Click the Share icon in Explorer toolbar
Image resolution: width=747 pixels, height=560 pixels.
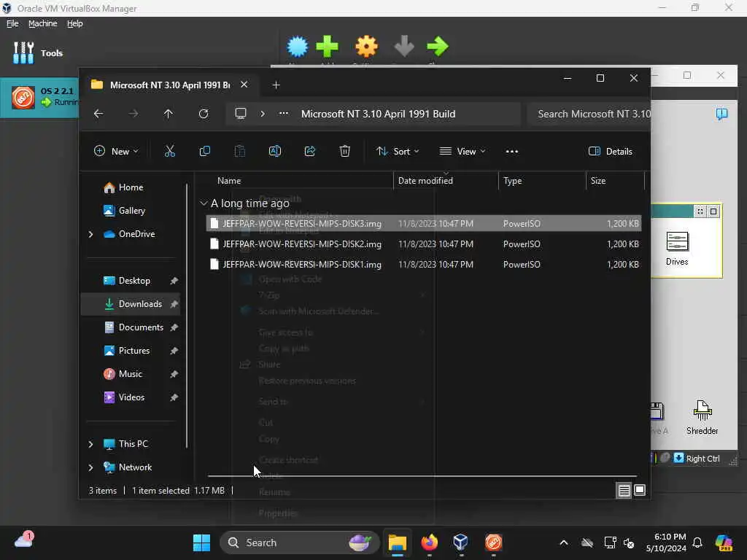[x=309, y=152]
